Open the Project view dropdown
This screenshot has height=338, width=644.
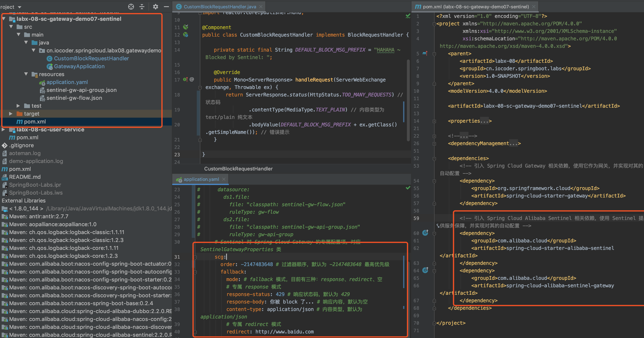click(x=19, y=7)
